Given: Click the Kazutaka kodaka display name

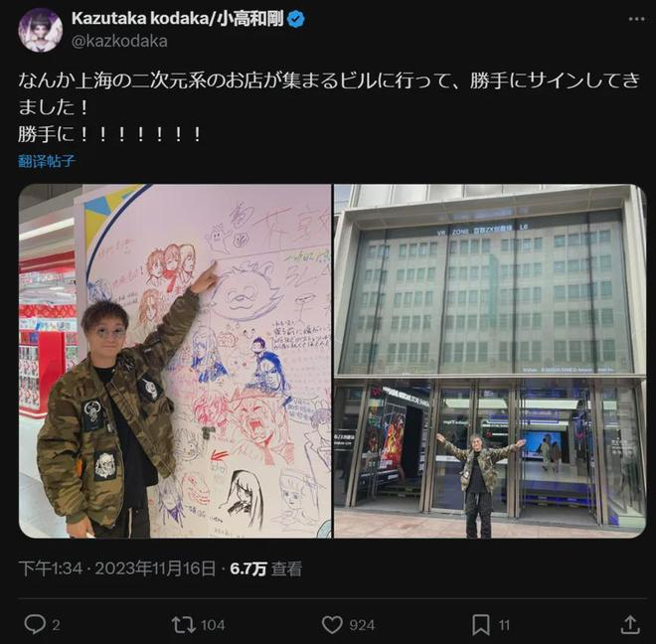Looking at the screenshot, I should pos(177,19).
